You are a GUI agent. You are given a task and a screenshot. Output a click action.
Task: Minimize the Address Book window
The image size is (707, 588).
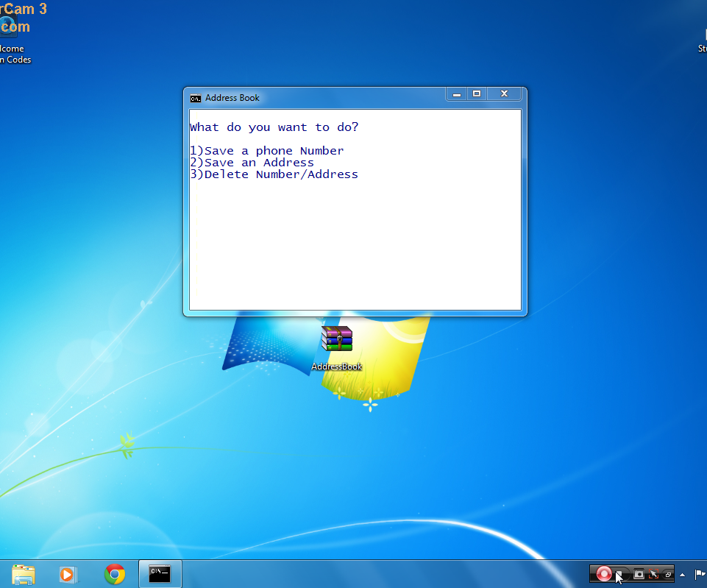pyautogui.click(x=456, y=93)
